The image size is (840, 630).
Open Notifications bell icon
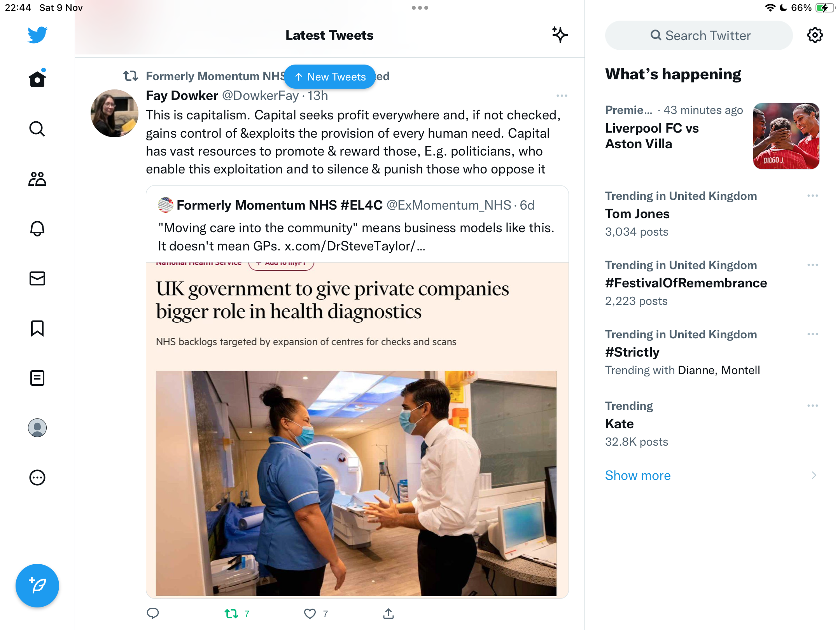[37, 229]
